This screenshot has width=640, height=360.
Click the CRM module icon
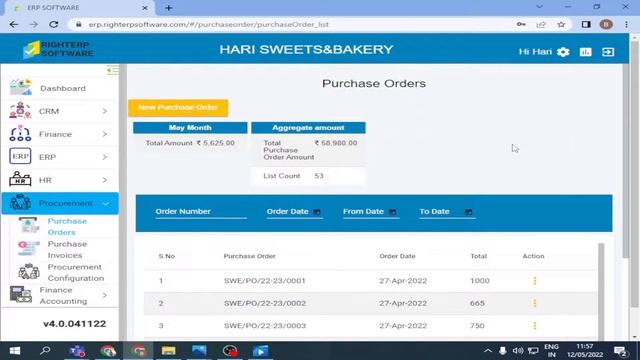pos(20,111)
